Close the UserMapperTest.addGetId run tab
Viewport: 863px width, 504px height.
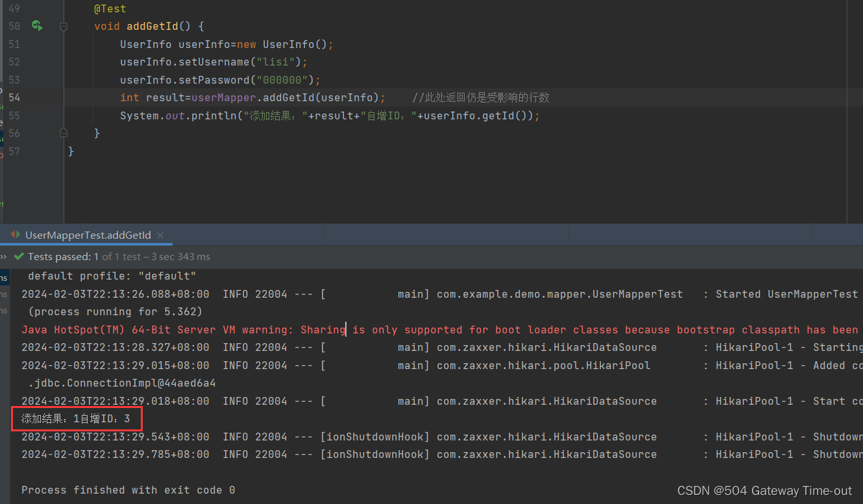[160, 235]
